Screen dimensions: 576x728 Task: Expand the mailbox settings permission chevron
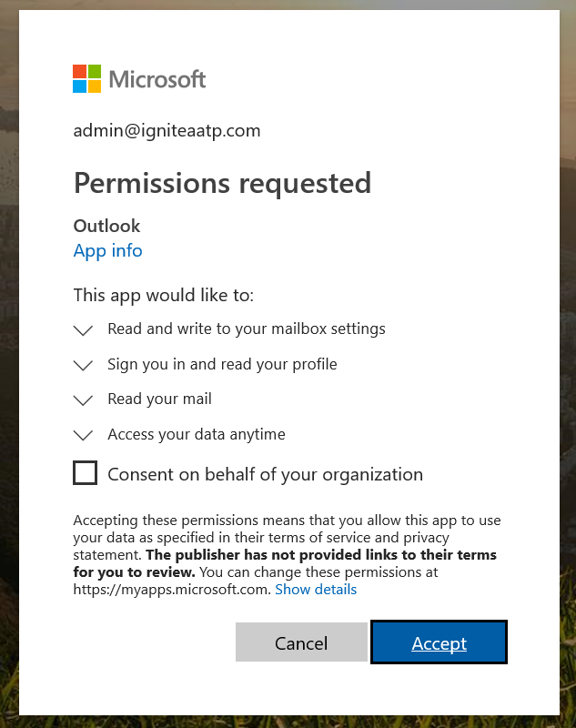click(x=84, y=330)
